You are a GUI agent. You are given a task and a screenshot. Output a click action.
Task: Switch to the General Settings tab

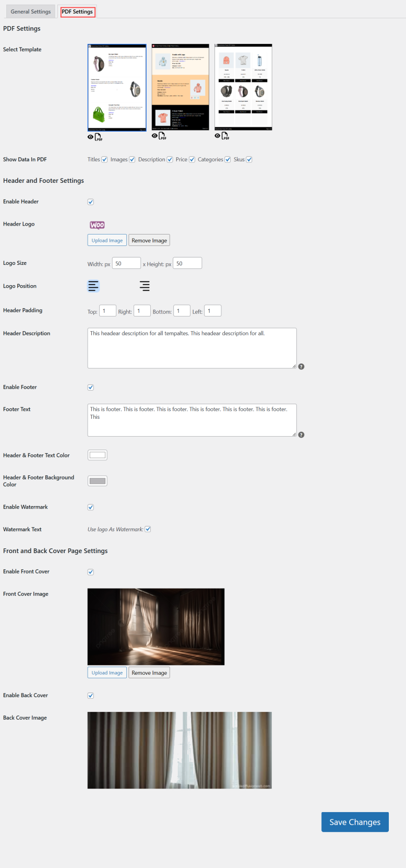pyautogui.click(x=31, y=11)
